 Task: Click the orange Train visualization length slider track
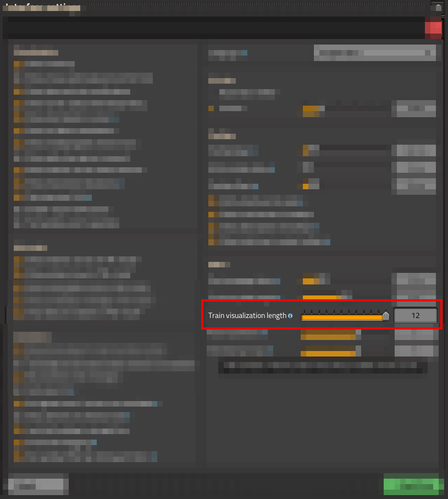[342, 317]
